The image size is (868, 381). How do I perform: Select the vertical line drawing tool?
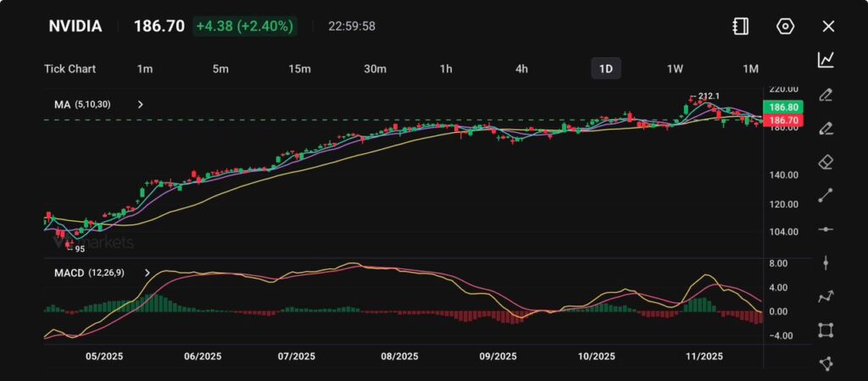pyautogui.click(x=826, y=262)
